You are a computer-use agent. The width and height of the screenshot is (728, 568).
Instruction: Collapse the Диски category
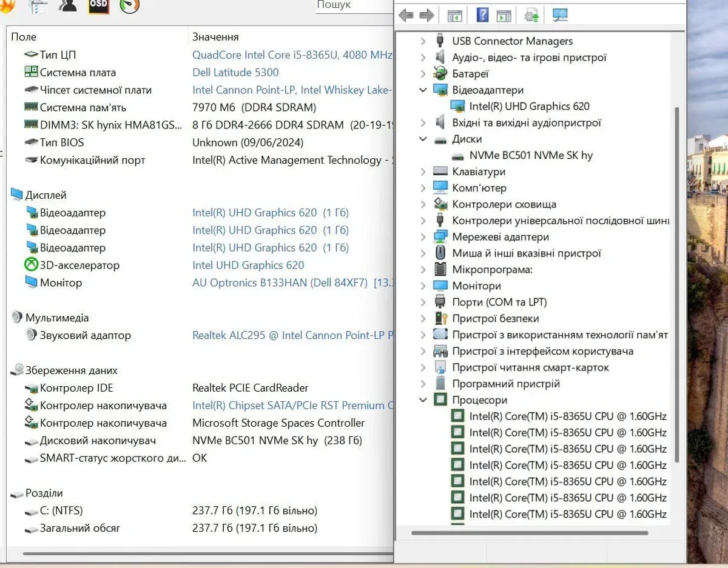click(423, 139)
